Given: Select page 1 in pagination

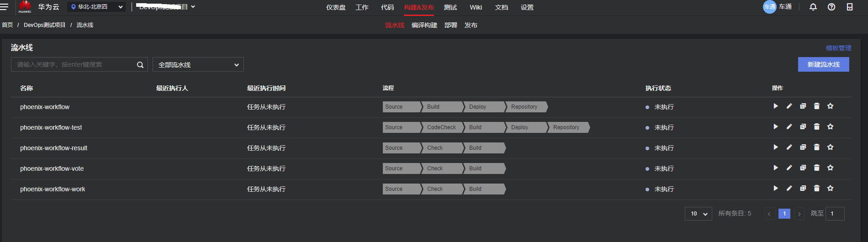Looking at the screenshot, I should coord(784,214).
